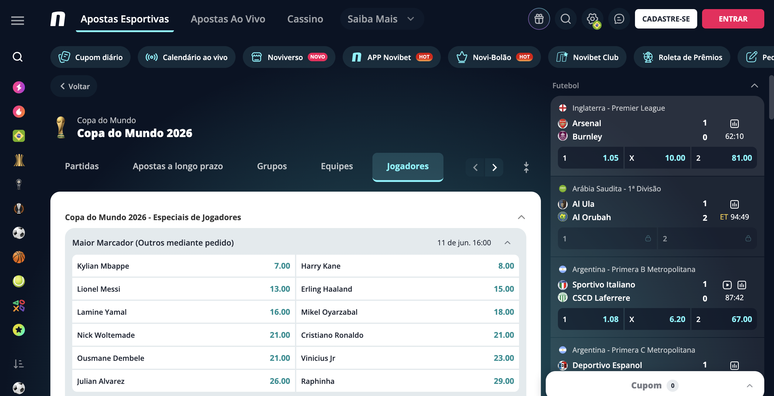Click the collapse-all markets icon
774x396 pixels.
tap(526, 167)
